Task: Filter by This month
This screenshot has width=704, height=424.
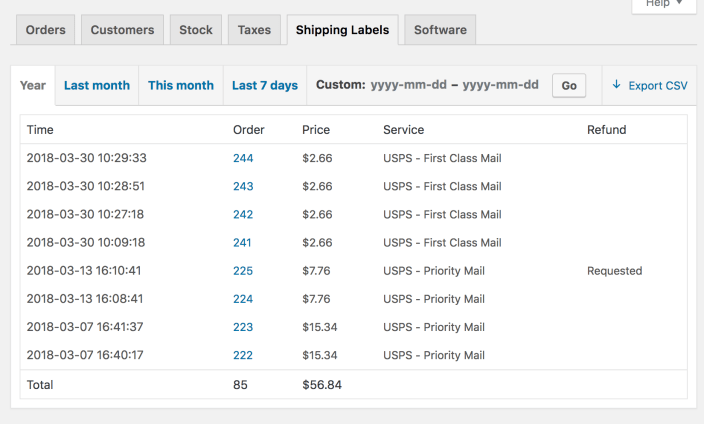Action: (x=181, y=85)
